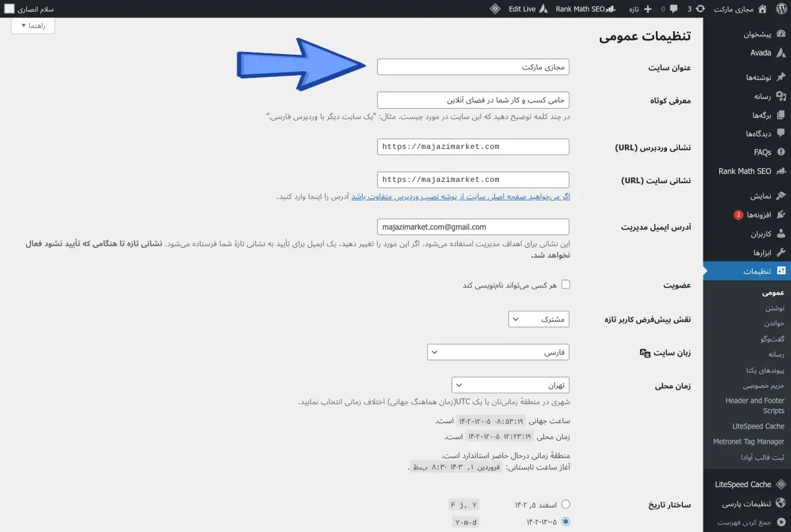
Task: Click the user avatar beside سلام انصاری
Action: pos(9,9)
